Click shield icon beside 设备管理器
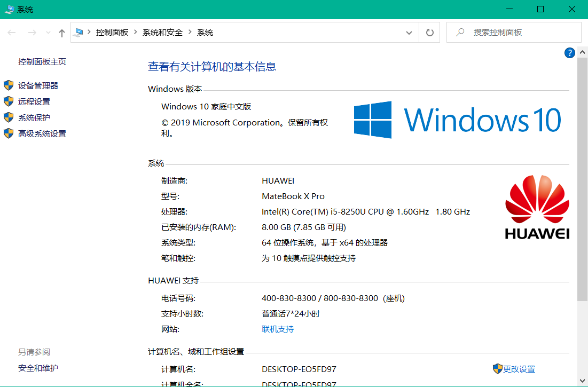This screenshot has height=387, width=588. click(9, 85)
